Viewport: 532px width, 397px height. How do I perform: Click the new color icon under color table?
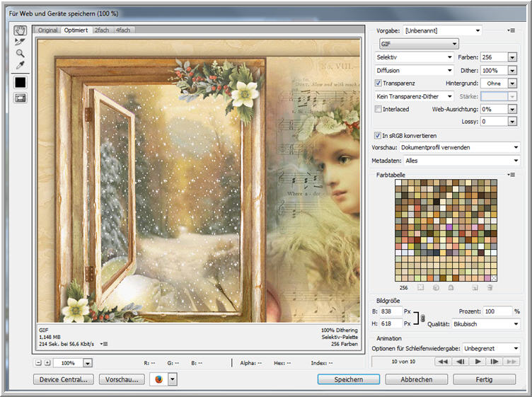[475, 288]
